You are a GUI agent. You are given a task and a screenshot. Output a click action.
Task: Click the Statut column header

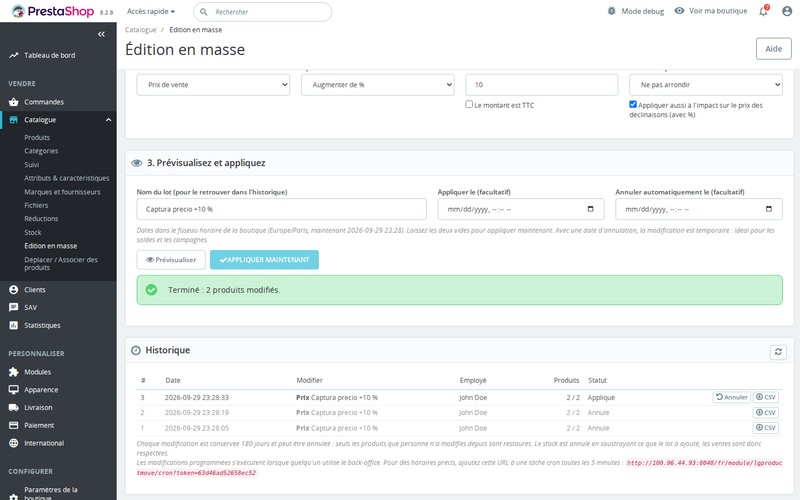(x=597, y=381)
